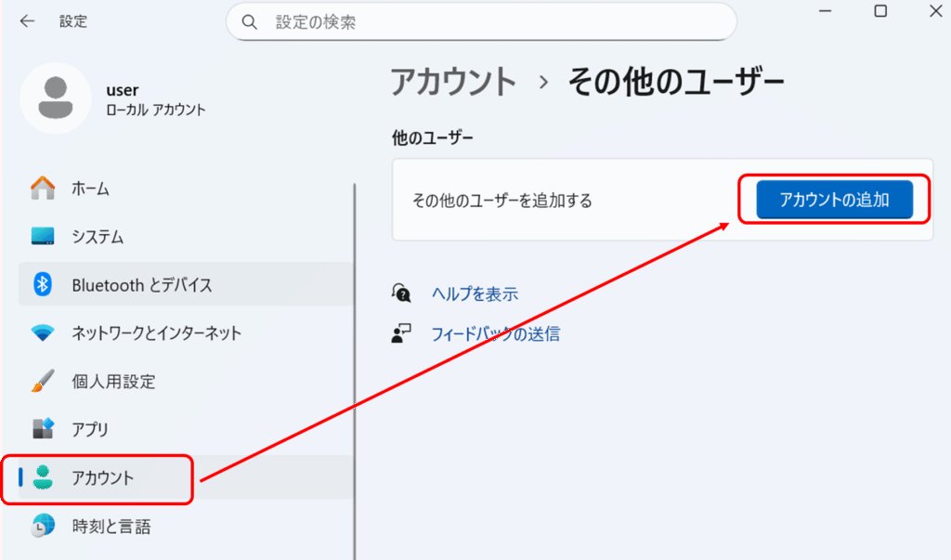
Task: Click the 時刻と言語 clock globe icon
Action: (43, 526)
